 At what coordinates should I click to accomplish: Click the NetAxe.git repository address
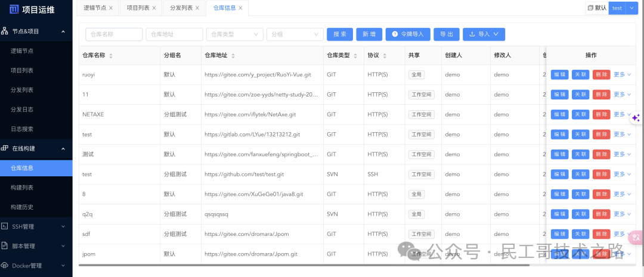(250, 114)
